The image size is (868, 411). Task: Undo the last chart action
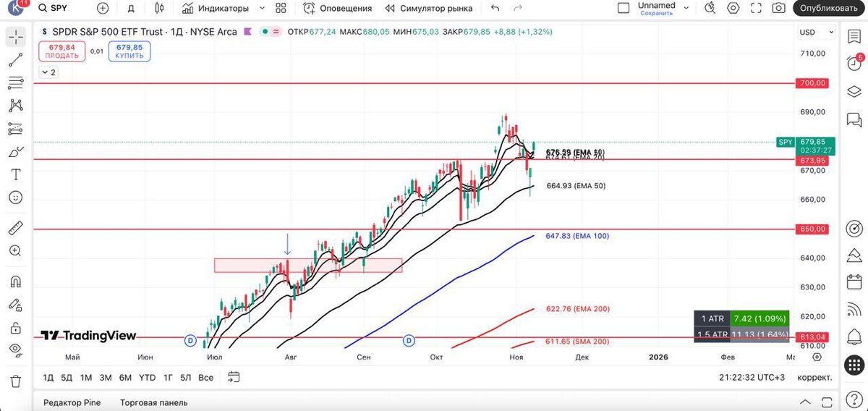click(495, 8)
